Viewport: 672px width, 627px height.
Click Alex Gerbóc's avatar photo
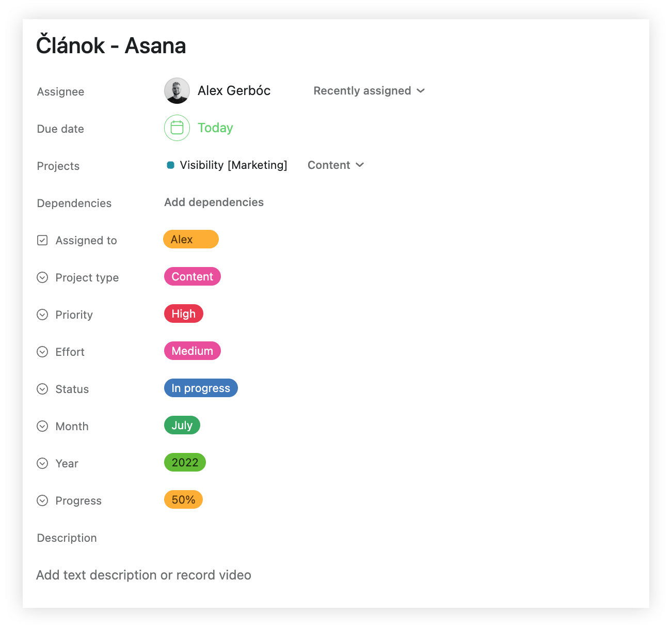[177, 91]
